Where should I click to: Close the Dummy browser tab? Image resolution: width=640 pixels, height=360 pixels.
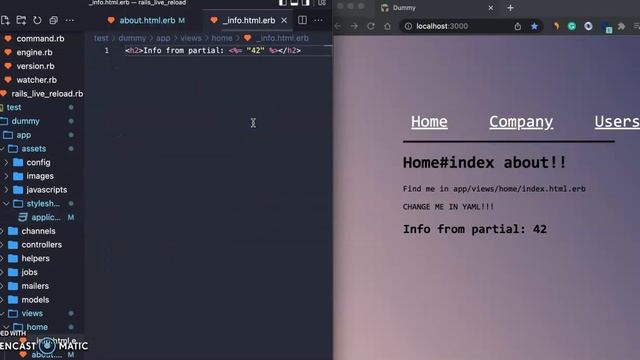[x=491, y=8]
